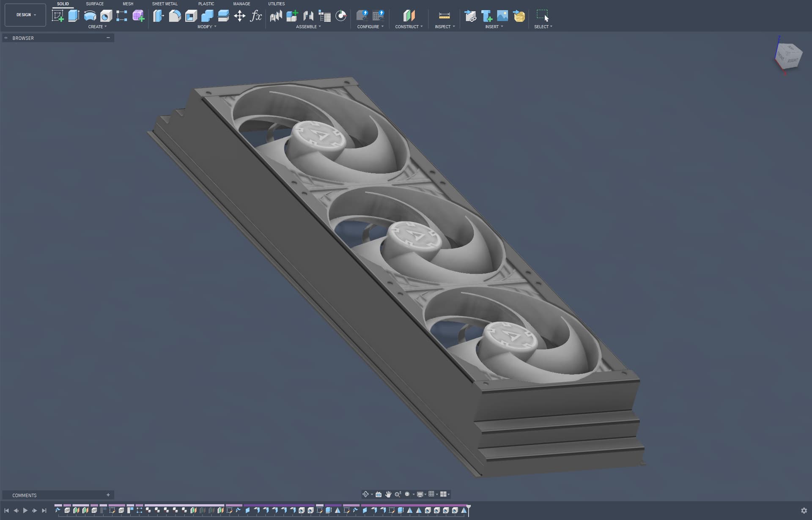Image resolution: width=812 pixels, height=520 pixels.
Task: Click the Move/Copy arrows icon
Action: 240,16
